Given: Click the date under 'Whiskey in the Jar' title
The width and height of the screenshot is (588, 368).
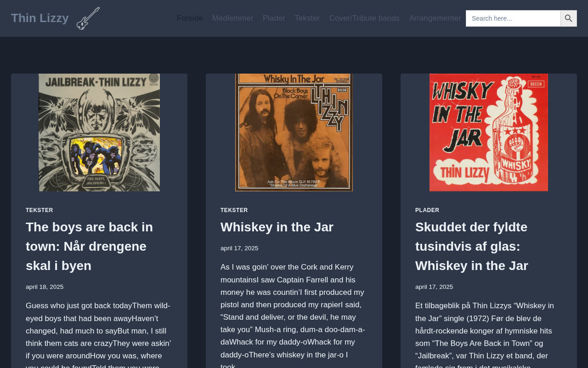Looking at the screenshot, I should [x=239, y=248].
